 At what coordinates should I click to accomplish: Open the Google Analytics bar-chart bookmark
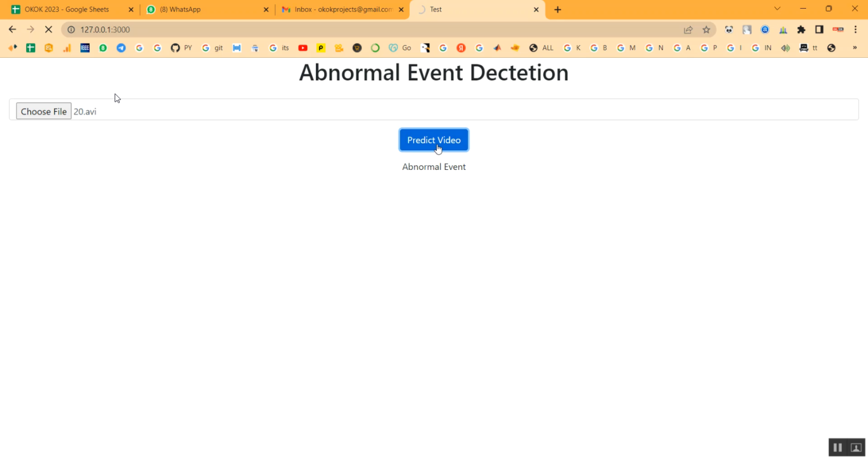(67, 48)
